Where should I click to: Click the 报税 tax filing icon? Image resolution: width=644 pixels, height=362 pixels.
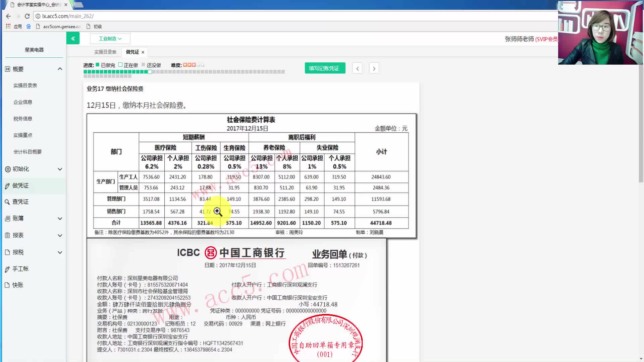click(7, 252)
